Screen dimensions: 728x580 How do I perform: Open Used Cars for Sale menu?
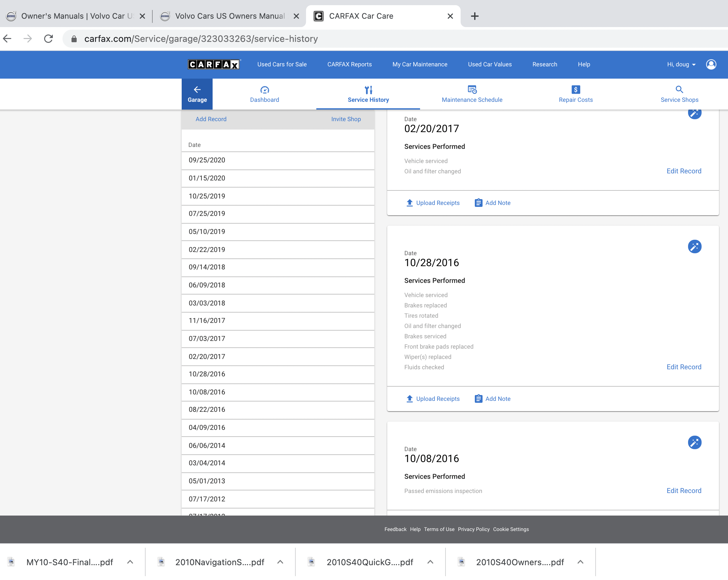282,64
